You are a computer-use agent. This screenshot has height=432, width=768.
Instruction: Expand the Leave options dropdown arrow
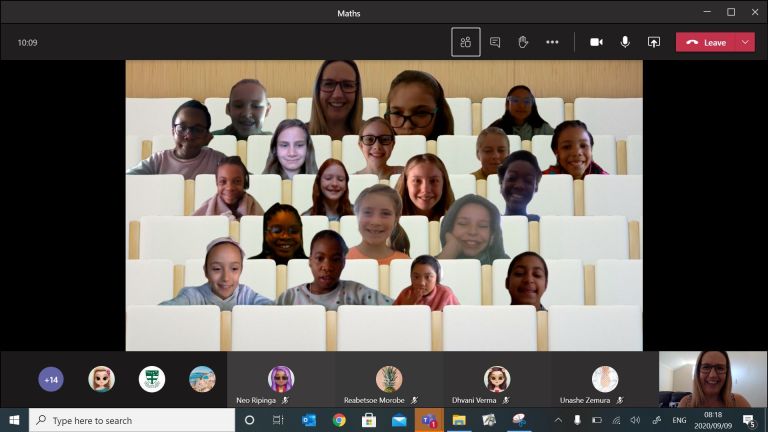pos(745,43)
